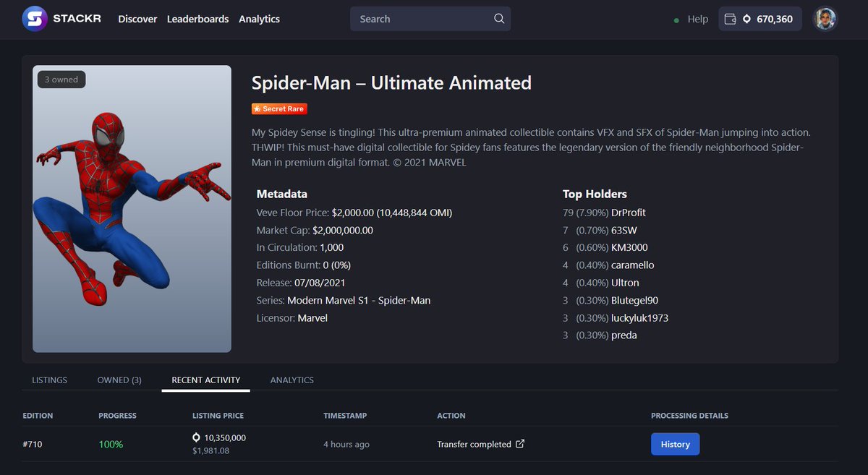Open Leaderboards page
The width and height of the screenshot is (868, 475).
pos(197,19)
